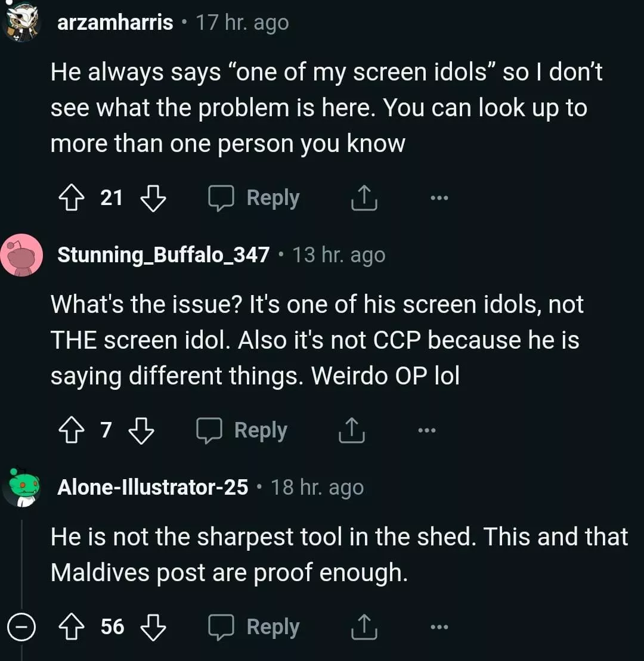
Task: Reply to Stunning_Buffalo_347's comment
Action: pos(242,430)
